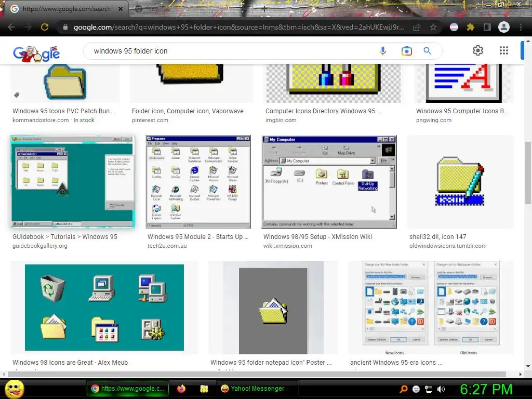
Task: Start voice search with microphone icon
Action: point(383,51)
